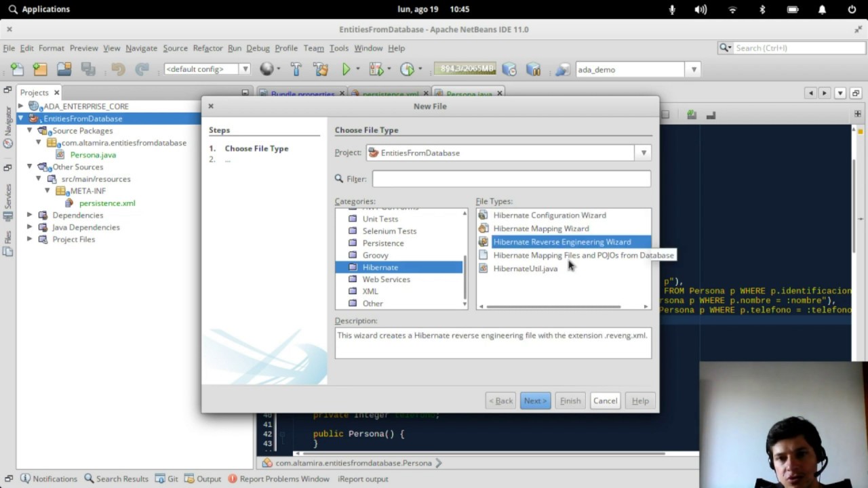Open the Git output tab
Viewport: 868px width, 488px height.
coord(167,479)
